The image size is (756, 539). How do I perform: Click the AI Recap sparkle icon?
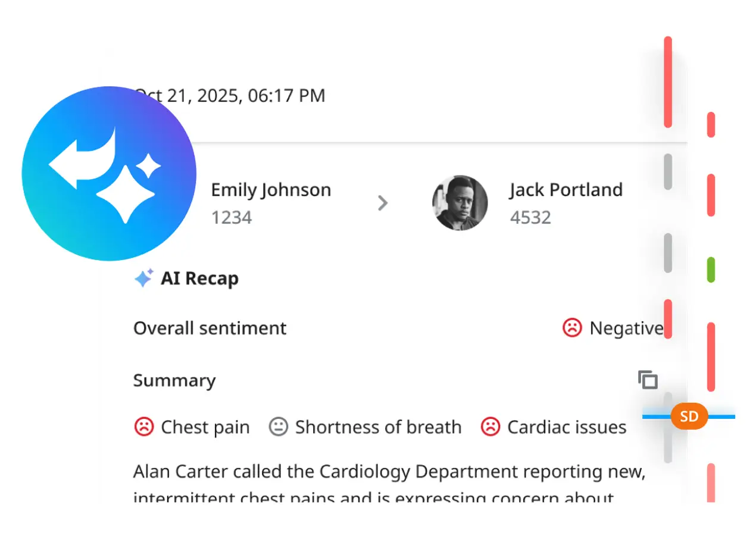tap(143, 278)
